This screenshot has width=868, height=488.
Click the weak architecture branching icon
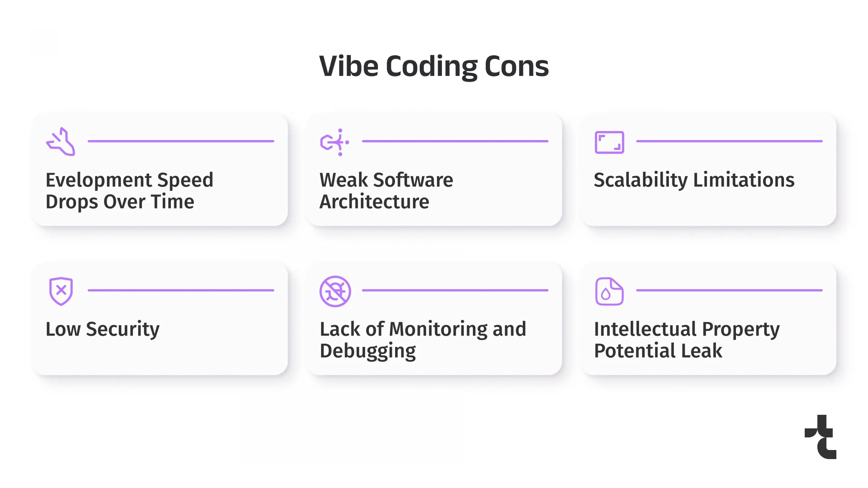334,142
